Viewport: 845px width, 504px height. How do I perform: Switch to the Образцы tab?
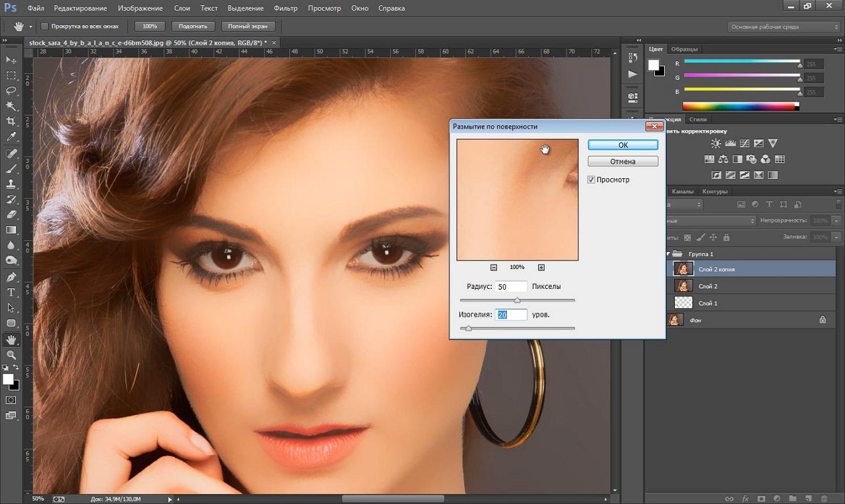(x=684, y=49)
